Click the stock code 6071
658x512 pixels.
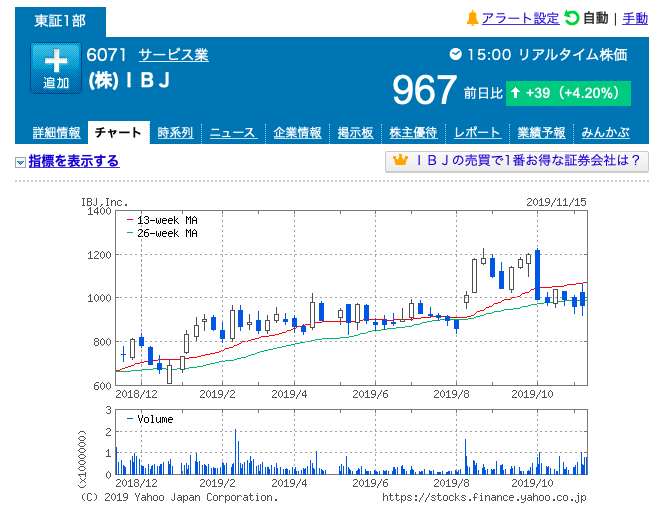[106, 55]
